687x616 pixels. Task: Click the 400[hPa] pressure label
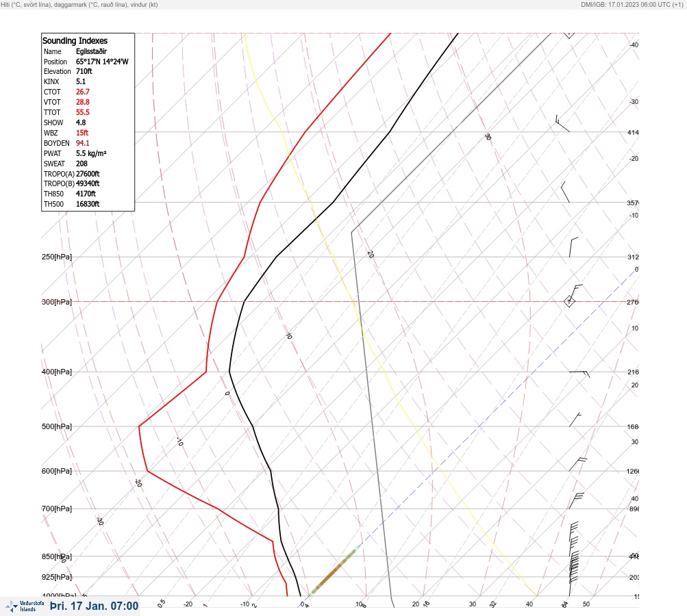57,372
